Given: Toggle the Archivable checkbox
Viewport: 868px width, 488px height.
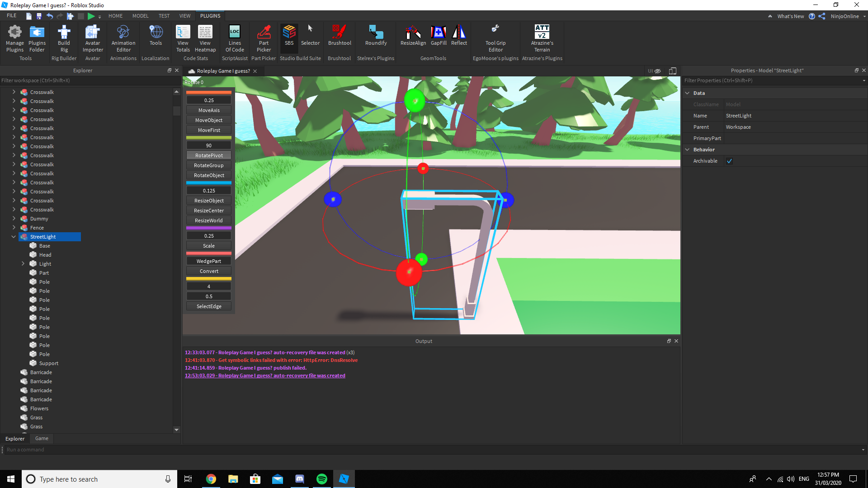Looking at the screenshot, I should point(729,161).
